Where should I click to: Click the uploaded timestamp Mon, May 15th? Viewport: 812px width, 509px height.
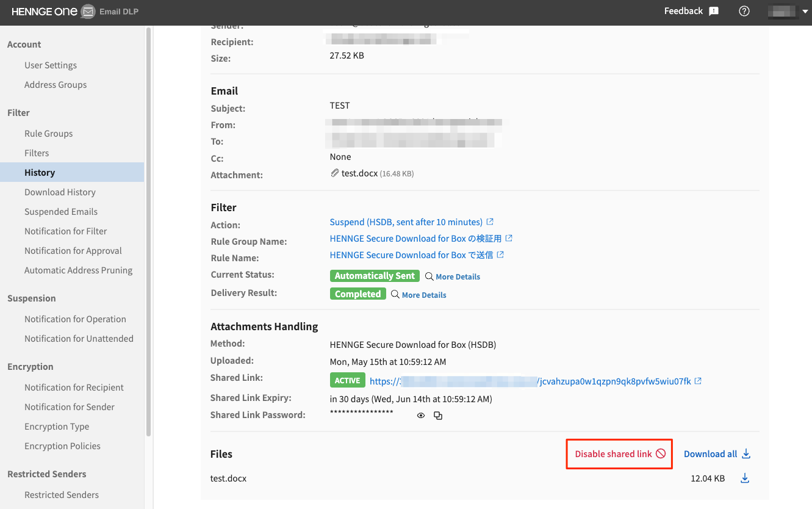pyautogui.click(x=388, y=362)
